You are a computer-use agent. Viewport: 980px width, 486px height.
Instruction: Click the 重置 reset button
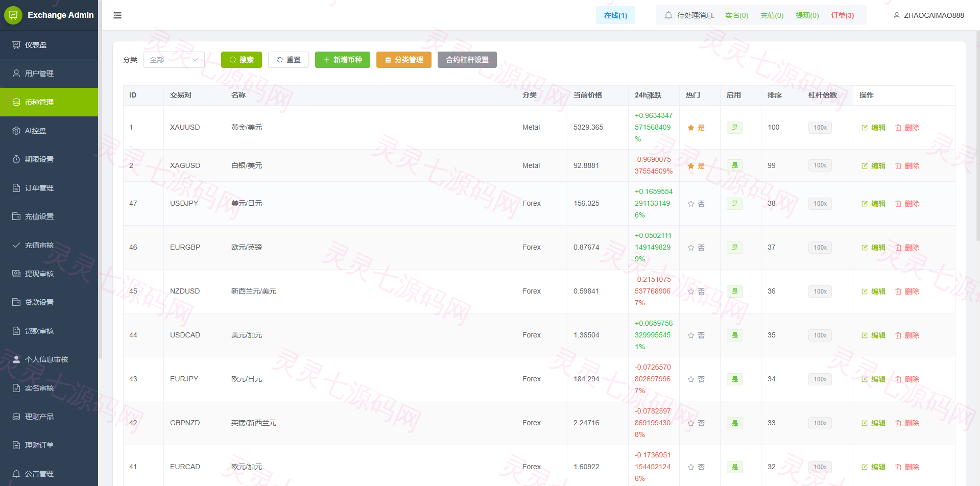pos(289,60)
